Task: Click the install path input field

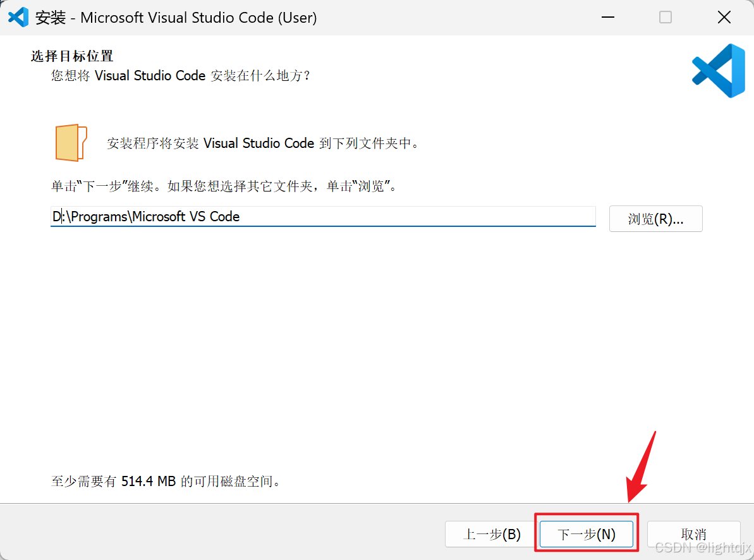Action: click(323, 217)
